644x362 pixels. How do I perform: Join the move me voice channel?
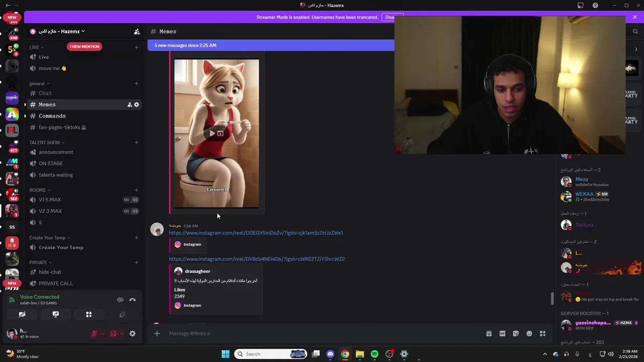click(x=84, y=68)
